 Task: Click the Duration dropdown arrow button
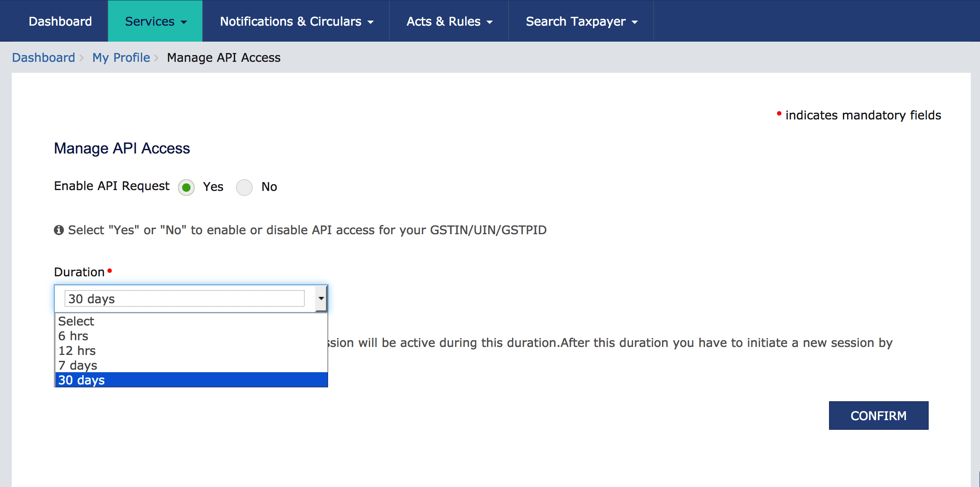(321, 299)
